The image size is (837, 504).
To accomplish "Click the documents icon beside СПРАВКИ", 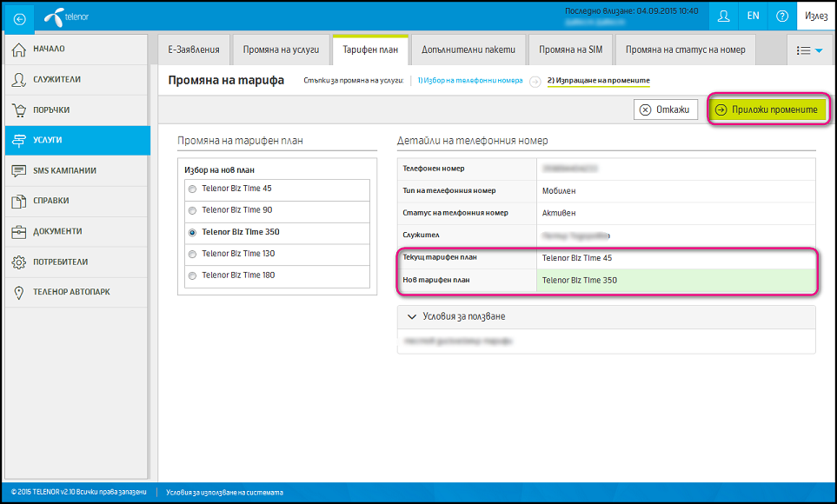I will pos(18,202).
